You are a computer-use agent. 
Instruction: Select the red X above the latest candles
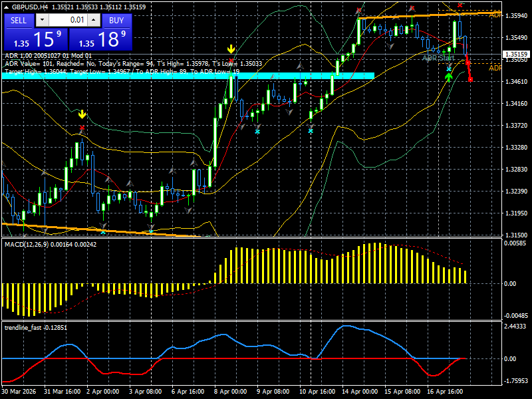coord(460,5)
